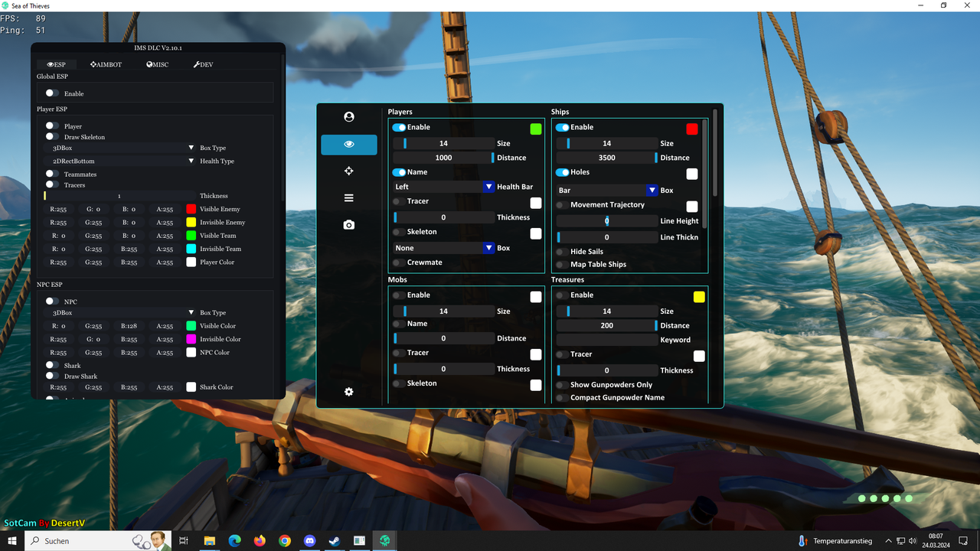
Task: Launch Microsoft Edge from the taskbar
Action: pos(234,541)
